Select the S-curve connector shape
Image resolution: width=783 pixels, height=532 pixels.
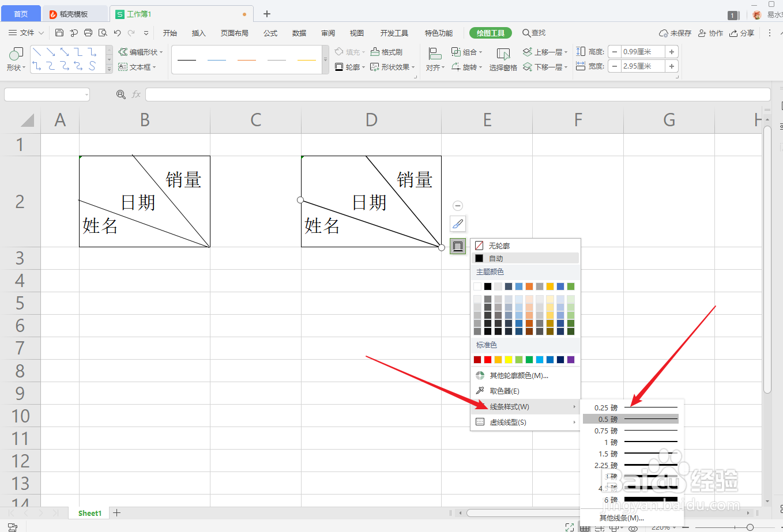(92, 66)
